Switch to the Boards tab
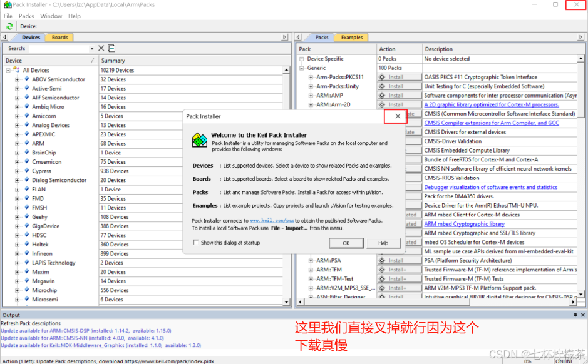Image resolution: width=588 pixels, height=364 pixels. click(x=59, y=38)
